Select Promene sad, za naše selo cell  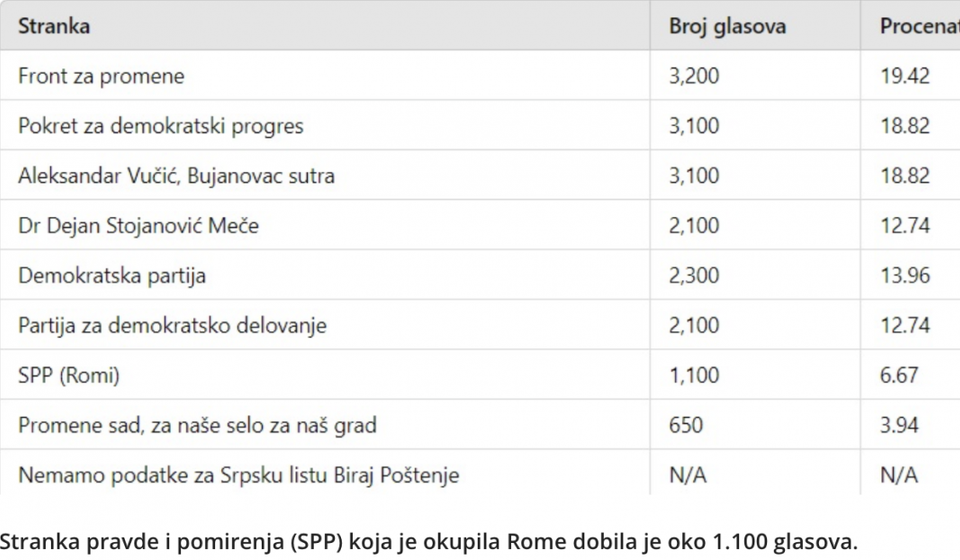[197, 426]
